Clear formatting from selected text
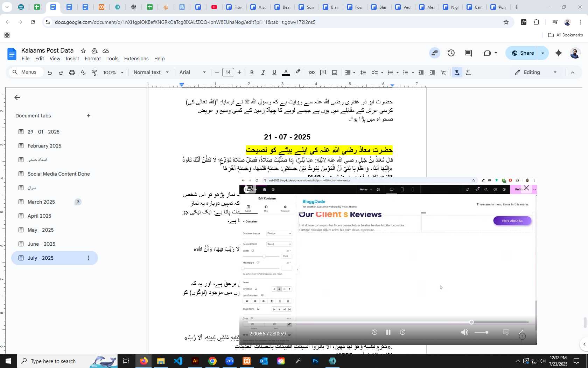Image resolution: width=588 pixels, height=368 pixels. coord(443,73)
